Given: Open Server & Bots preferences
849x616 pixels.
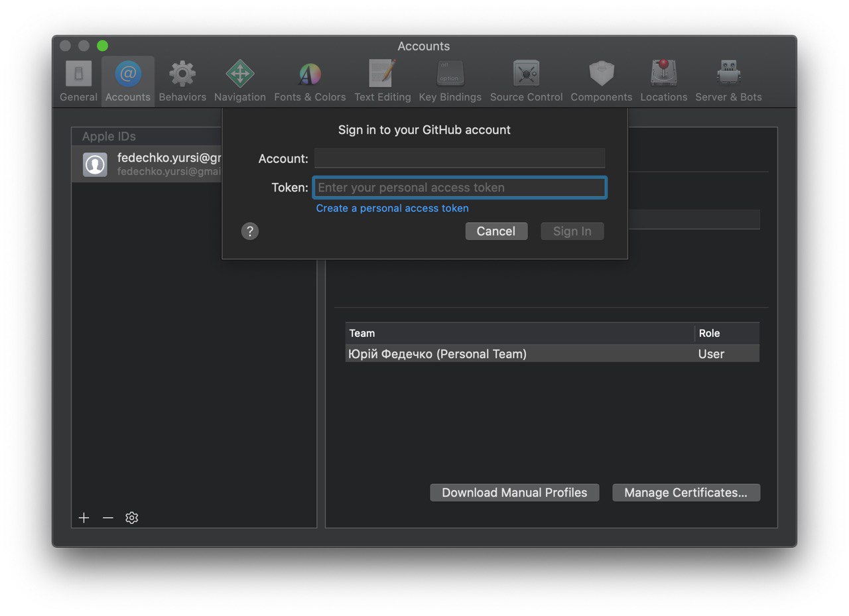Looking at the screenshot, I should click(x=728, y=81).
